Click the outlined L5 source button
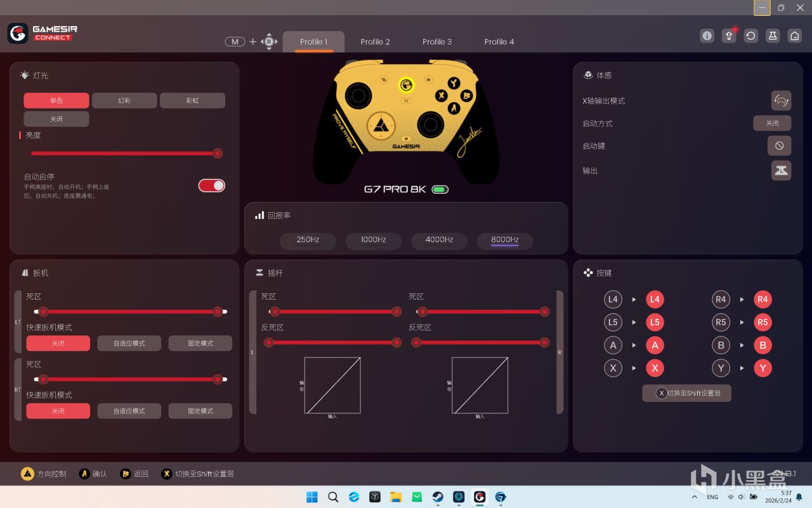 613,323
